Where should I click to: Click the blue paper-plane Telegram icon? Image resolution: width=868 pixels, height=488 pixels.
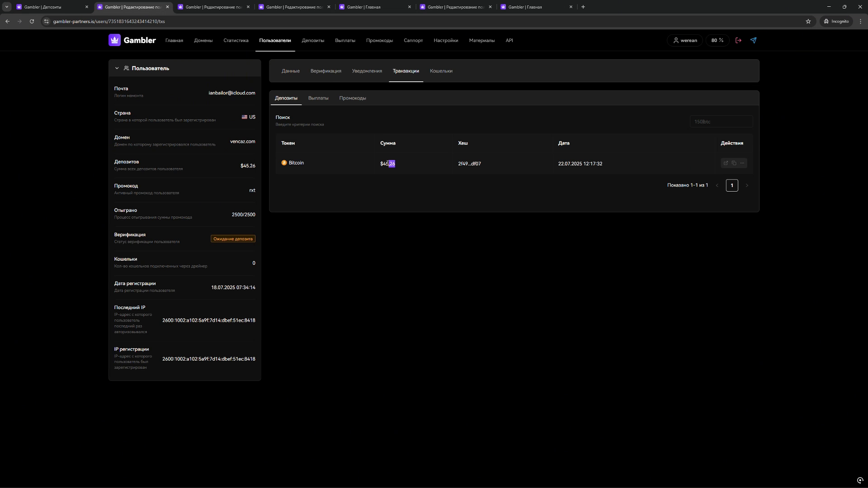753,40
